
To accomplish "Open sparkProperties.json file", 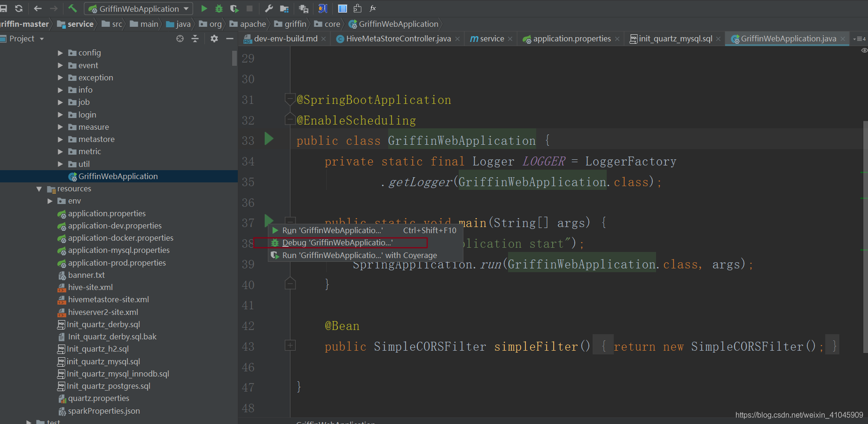I will pyautogui.click(x=104, y=411).
